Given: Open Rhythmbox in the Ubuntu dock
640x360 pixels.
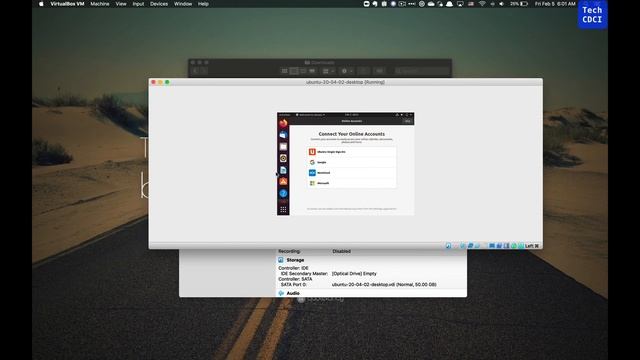Looking at the screenshot, I should tap(283, 158).
